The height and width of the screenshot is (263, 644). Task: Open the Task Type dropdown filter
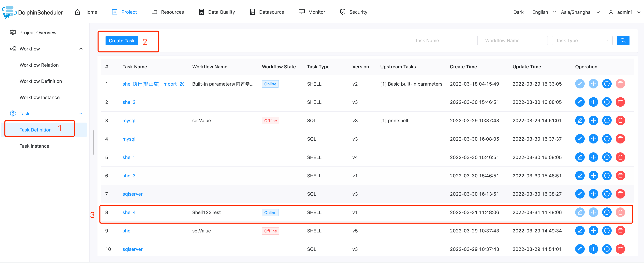[582, 40]
